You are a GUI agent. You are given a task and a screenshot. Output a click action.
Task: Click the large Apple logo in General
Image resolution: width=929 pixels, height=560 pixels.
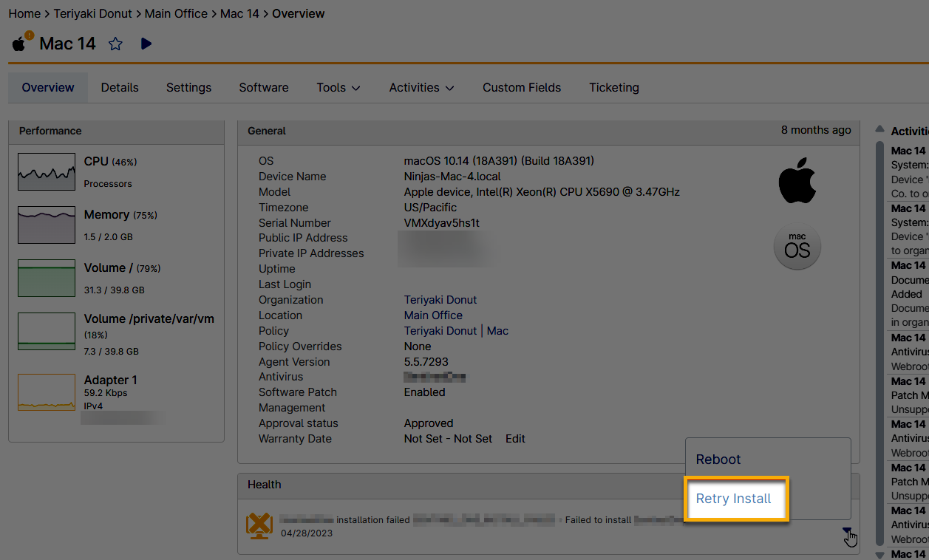[x=797, y=180]
